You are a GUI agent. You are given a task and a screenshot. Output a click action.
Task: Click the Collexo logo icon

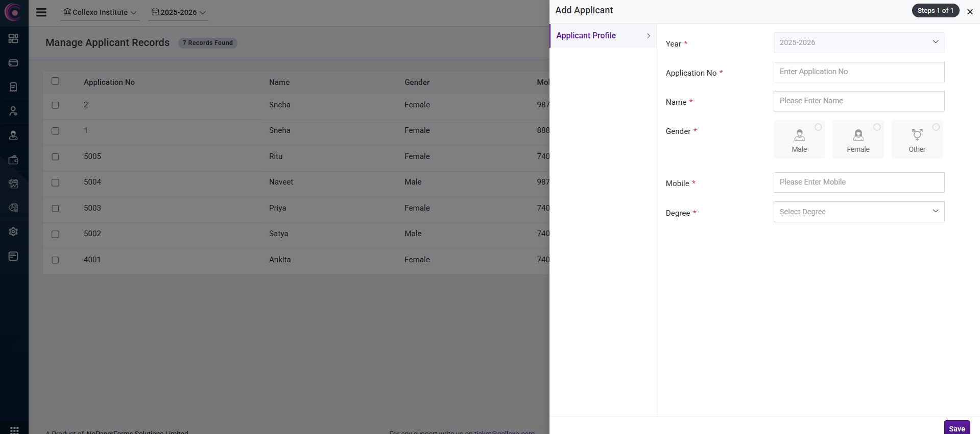(13, 12)
